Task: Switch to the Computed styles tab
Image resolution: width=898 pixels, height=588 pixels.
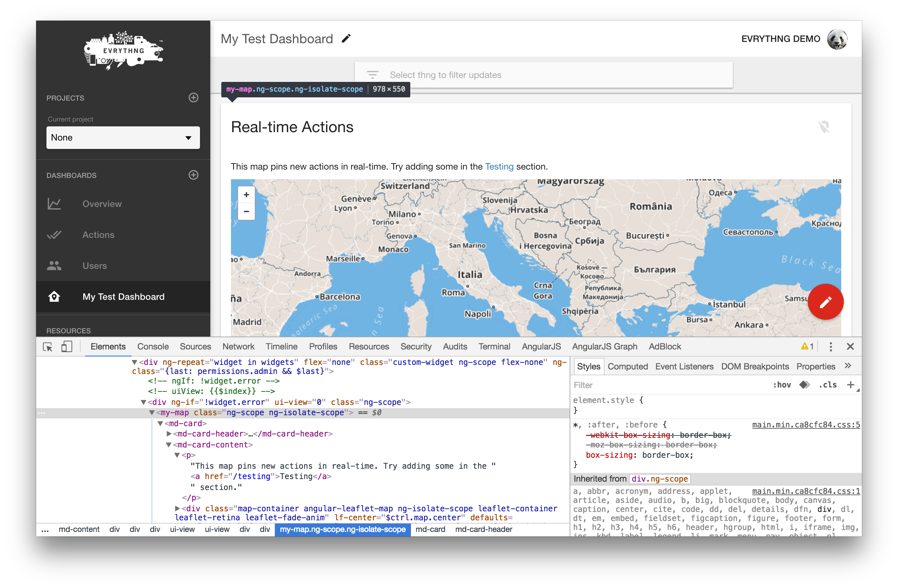Action: (x=627, y=366)
